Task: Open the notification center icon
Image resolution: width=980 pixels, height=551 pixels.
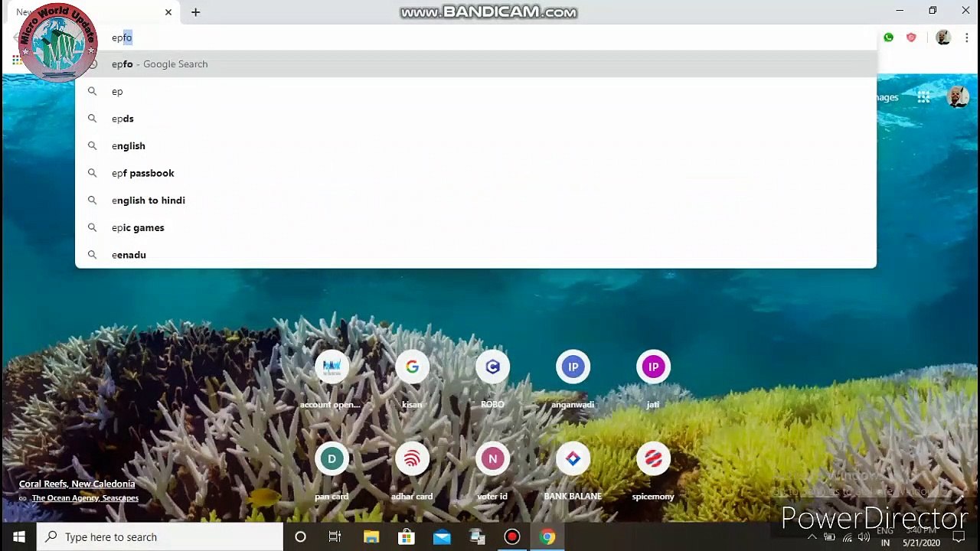Action: (959, 537)
